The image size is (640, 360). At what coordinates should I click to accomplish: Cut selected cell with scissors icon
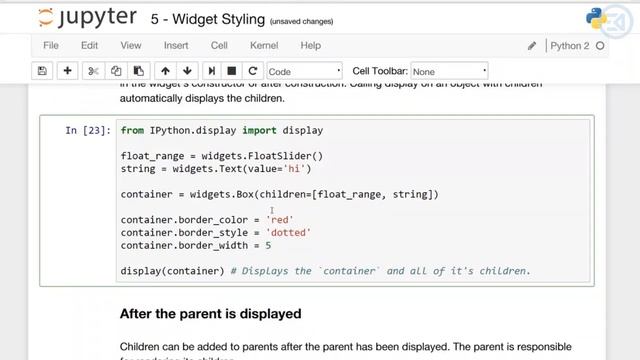click(x=93, y=71)
